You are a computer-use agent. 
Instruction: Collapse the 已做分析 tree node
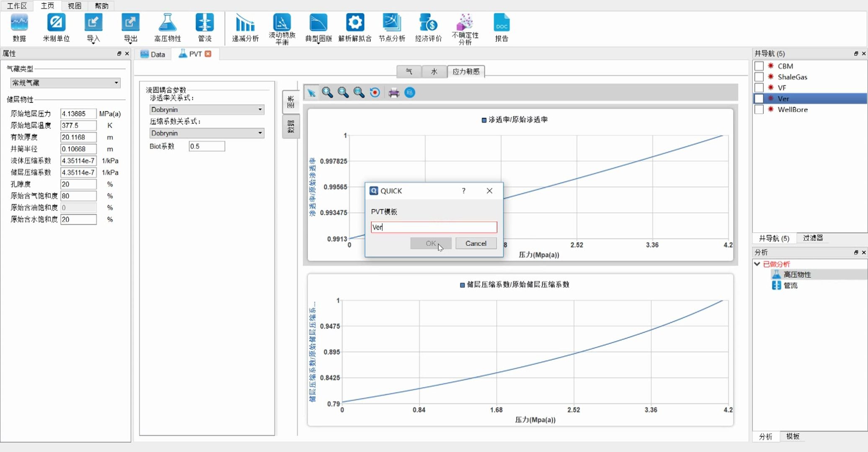(757, 264)
